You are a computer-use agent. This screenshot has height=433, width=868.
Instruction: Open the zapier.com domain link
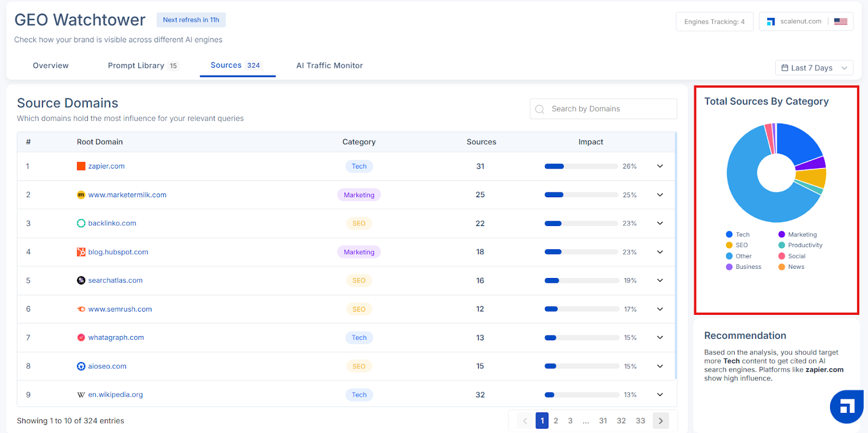tap(106, 166)
